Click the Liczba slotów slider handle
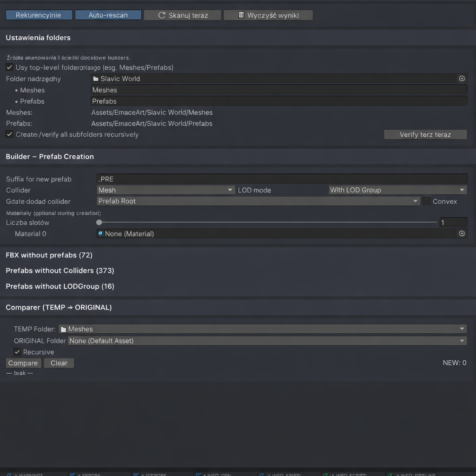Viewport: 476px width, 476px height. point(99,223)
